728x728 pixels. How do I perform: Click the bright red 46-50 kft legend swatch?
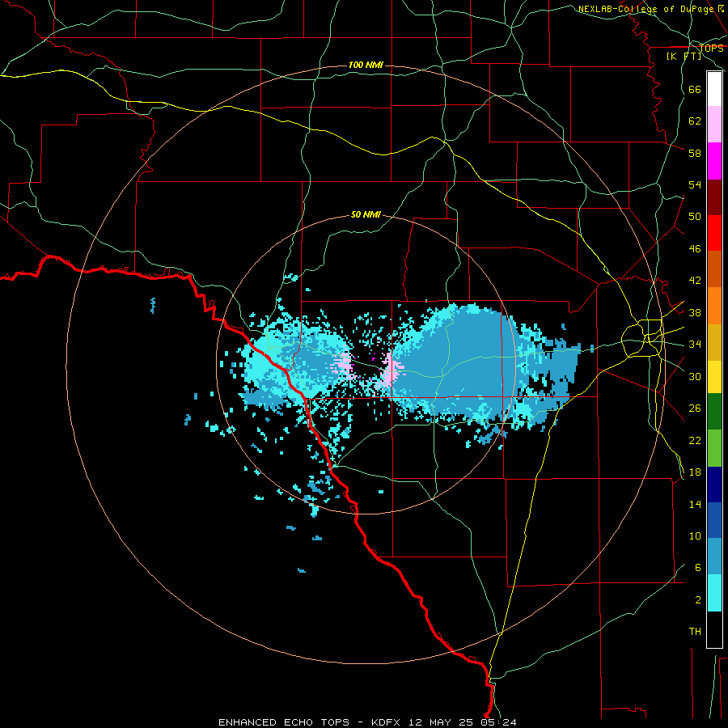point(714,233)
